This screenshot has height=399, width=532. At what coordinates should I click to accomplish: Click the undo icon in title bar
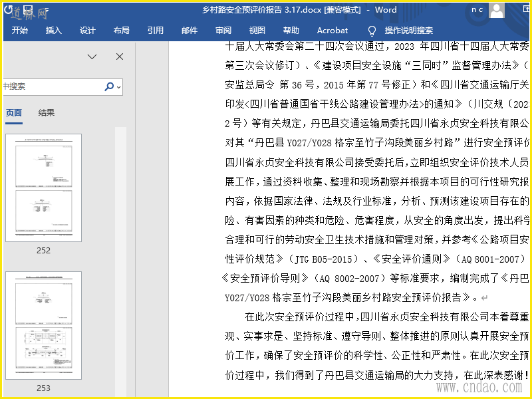coord(8,9)
